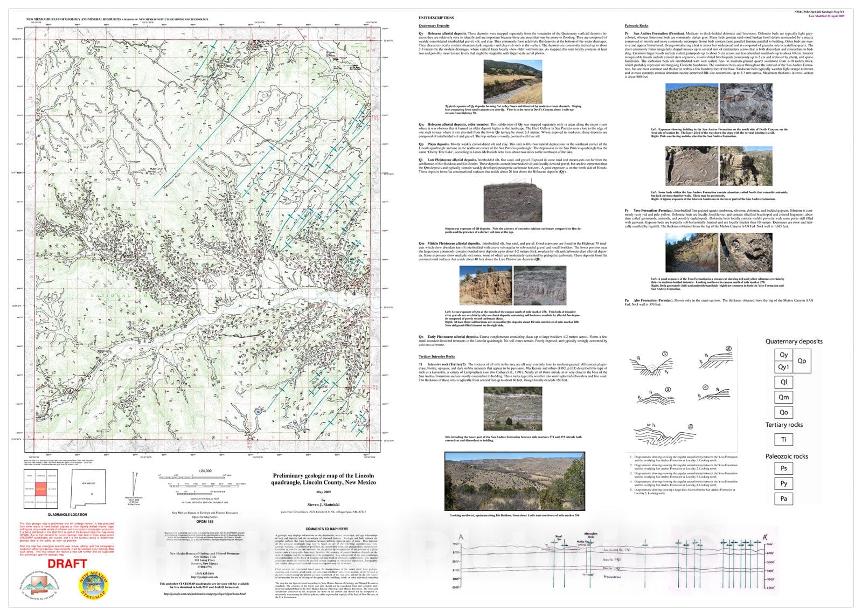Click the pink nodular chert photo
This screenshot has width=862, height=616.
pos(746,103)
